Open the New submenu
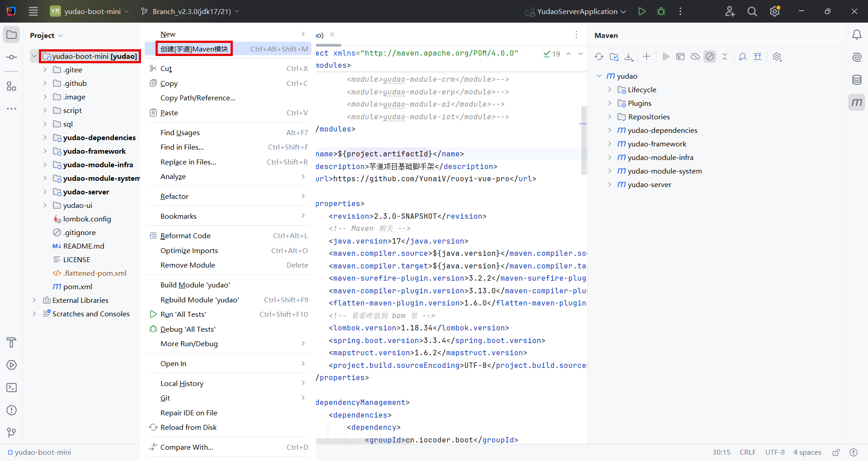Viewport: 868px width, 461px height. click(228, 34)
